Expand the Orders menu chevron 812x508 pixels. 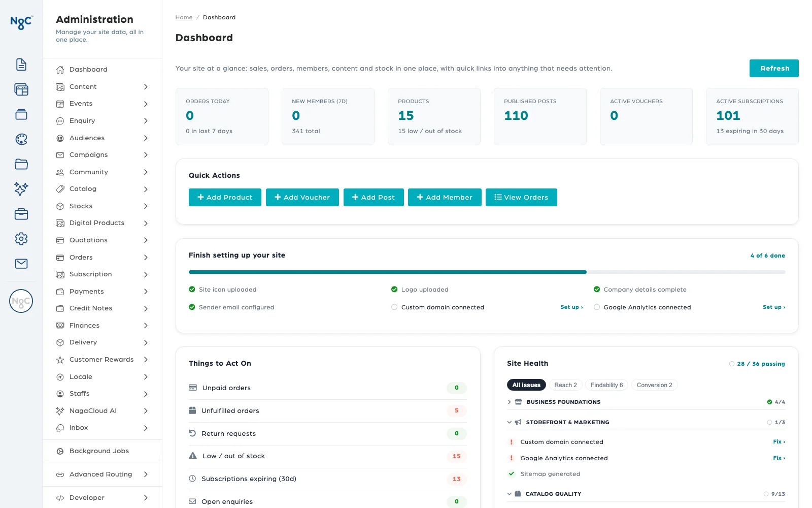(146, 258)
